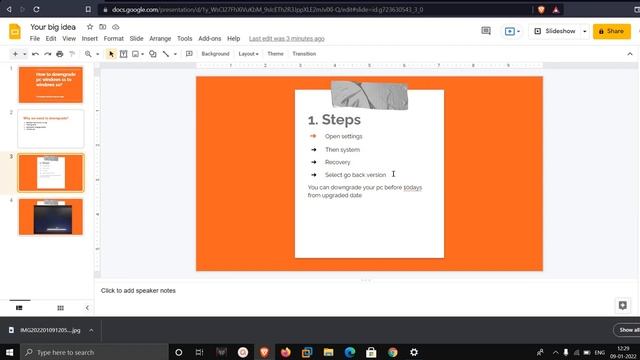Viewport: 640px width, 360px height.
Task: Click the Insert image icon
Action: point(136,54)
